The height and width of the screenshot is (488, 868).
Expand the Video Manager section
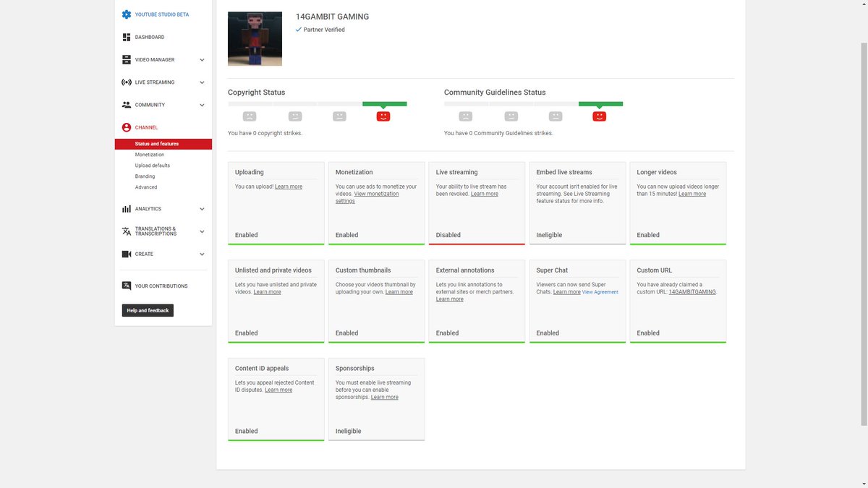tap(202, 60)
